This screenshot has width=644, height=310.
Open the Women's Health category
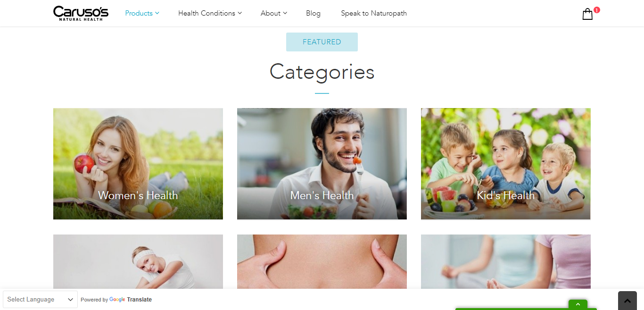pyautogui.click(x=138, y=164)
